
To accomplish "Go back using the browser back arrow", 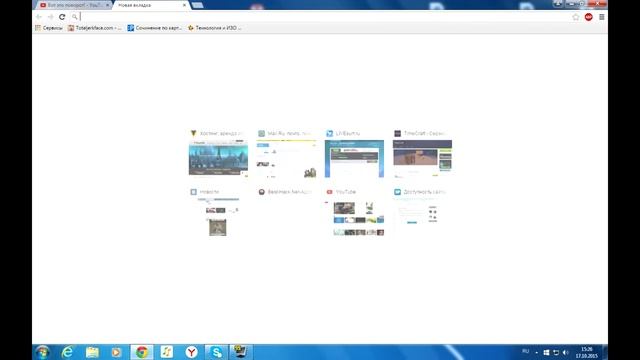I will coord(39,17).
